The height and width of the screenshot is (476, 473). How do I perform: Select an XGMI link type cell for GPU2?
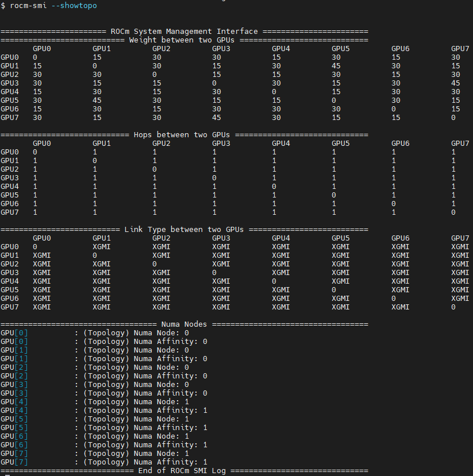(41, 264)
